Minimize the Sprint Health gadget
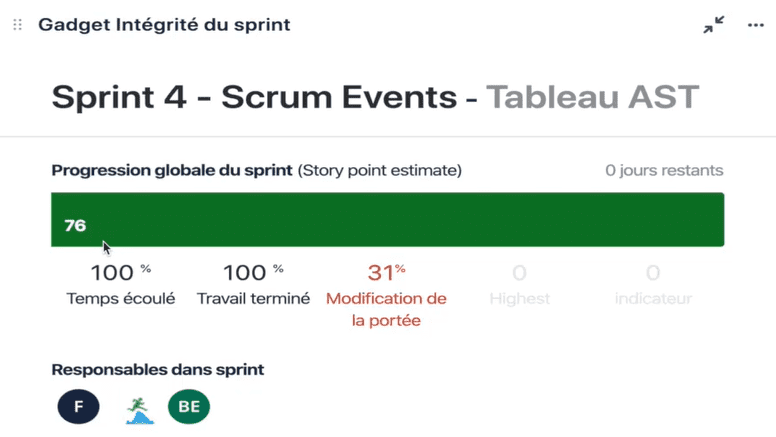 pos(714,25)
